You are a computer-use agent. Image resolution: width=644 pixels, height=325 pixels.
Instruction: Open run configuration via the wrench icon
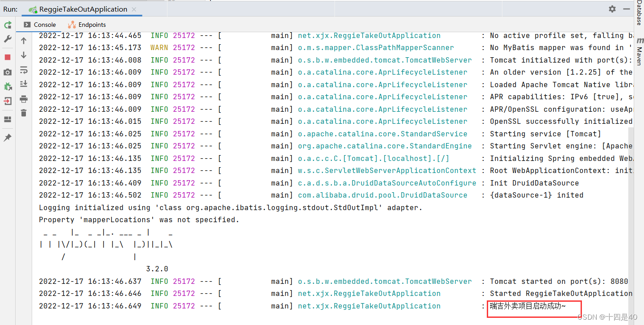point(8,39)
